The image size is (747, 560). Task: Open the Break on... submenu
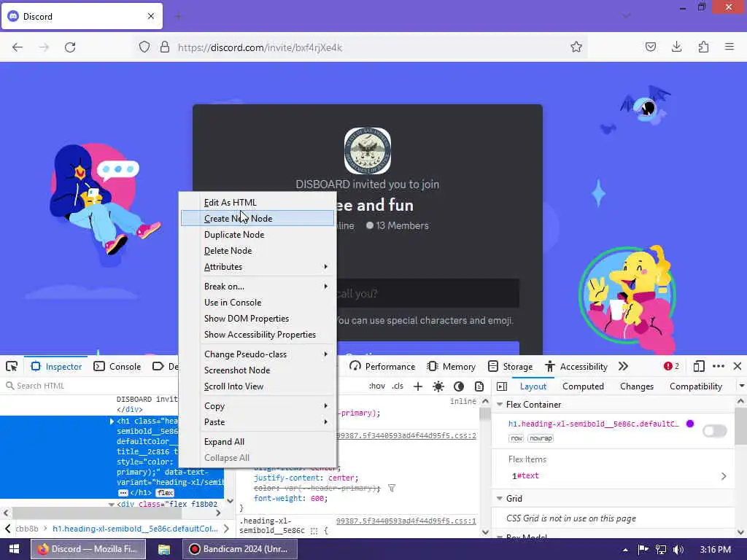(x=258, y=286)
